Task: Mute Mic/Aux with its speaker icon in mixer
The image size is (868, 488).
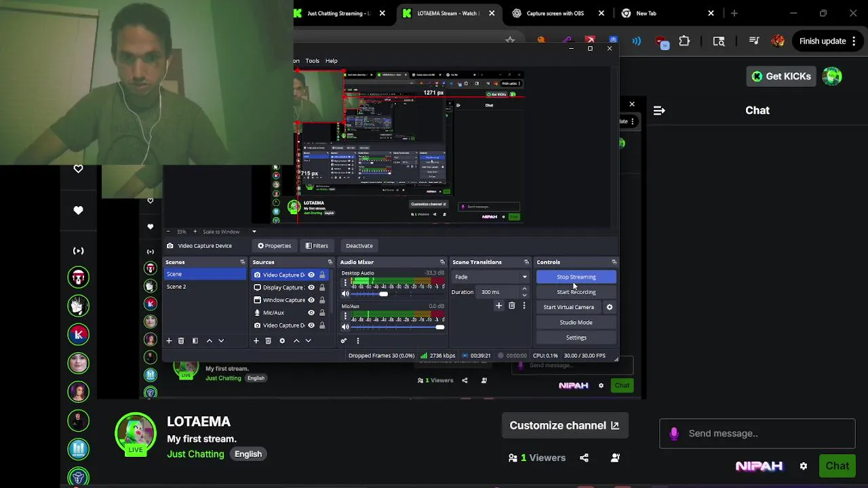Action: [x=345, y=327]
